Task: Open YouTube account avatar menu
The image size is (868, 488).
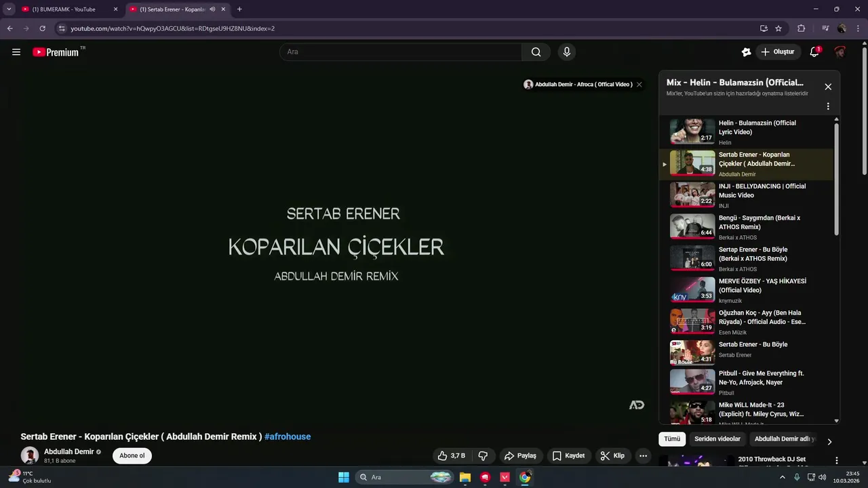Action: (840, 52)
